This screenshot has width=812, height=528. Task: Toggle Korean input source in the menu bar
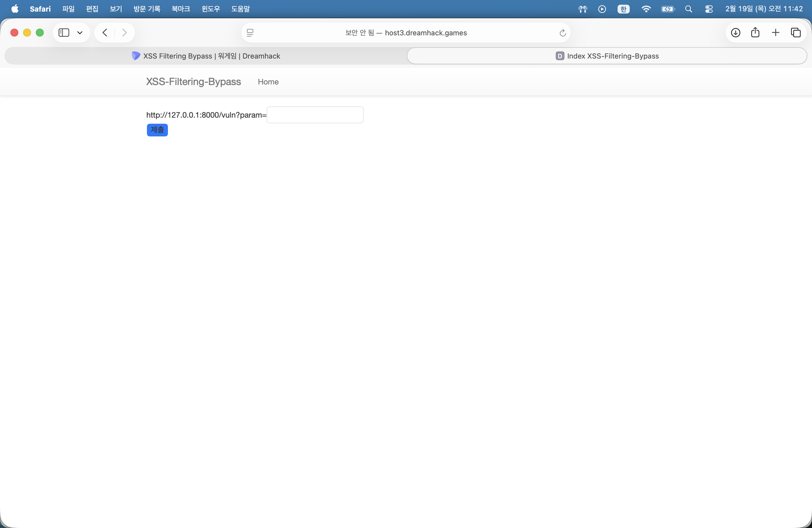click(623, 9)
